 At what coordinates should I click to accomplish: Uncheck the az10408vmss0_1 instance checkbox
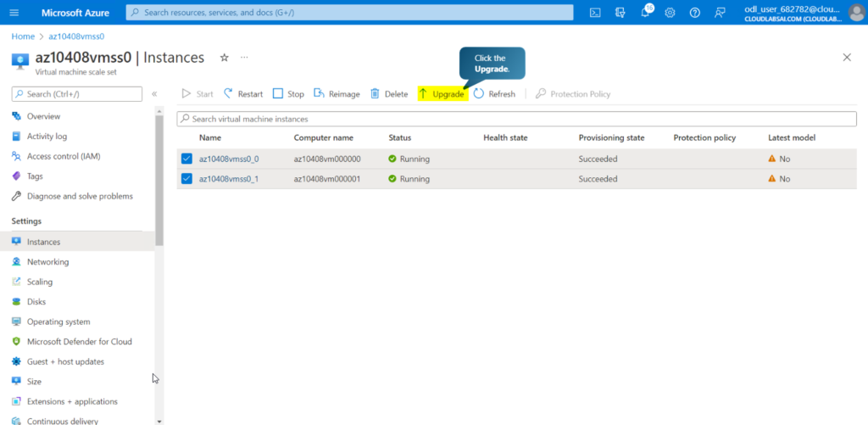click(x=186, y=179)
